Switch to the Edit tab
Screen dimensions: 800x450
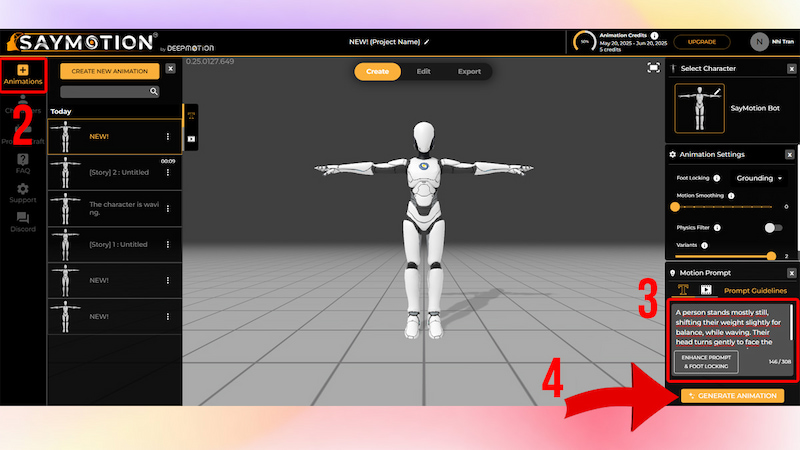pyautogui.click(x=424, y=71)
